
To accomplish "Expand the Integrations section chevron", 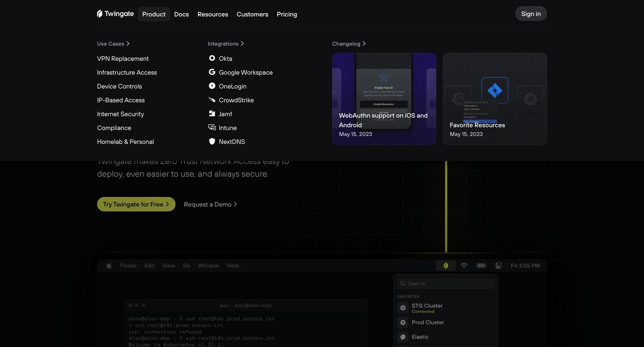I will (242, 43).
